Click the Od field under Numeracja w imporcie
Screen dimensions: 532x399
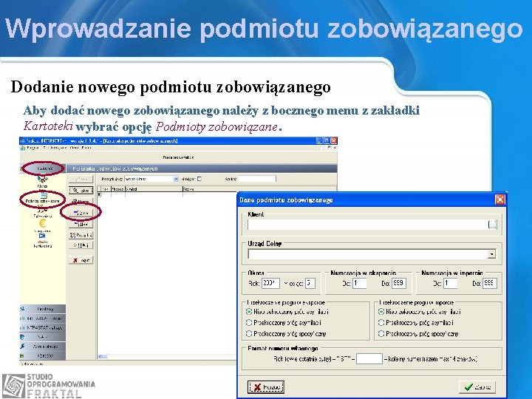[450, 283]
